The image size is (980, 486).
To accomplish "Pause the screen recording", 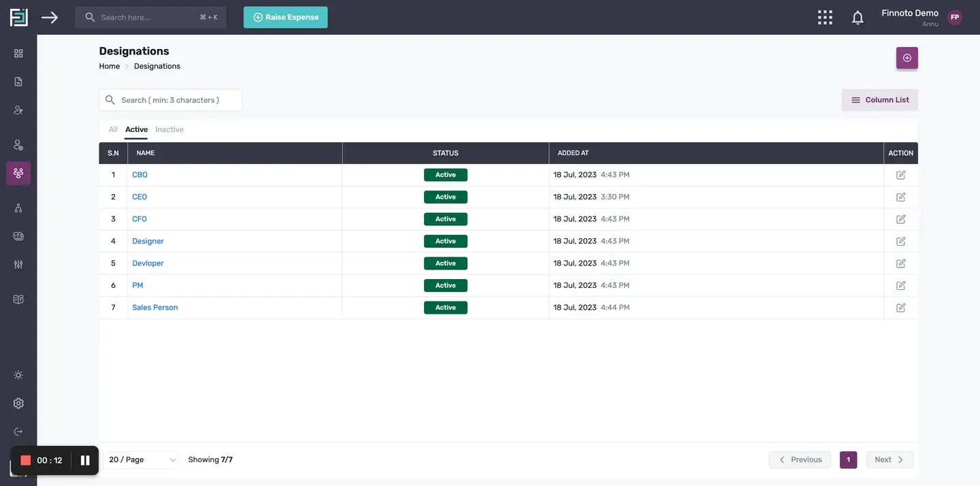I will tap(85, 460).
